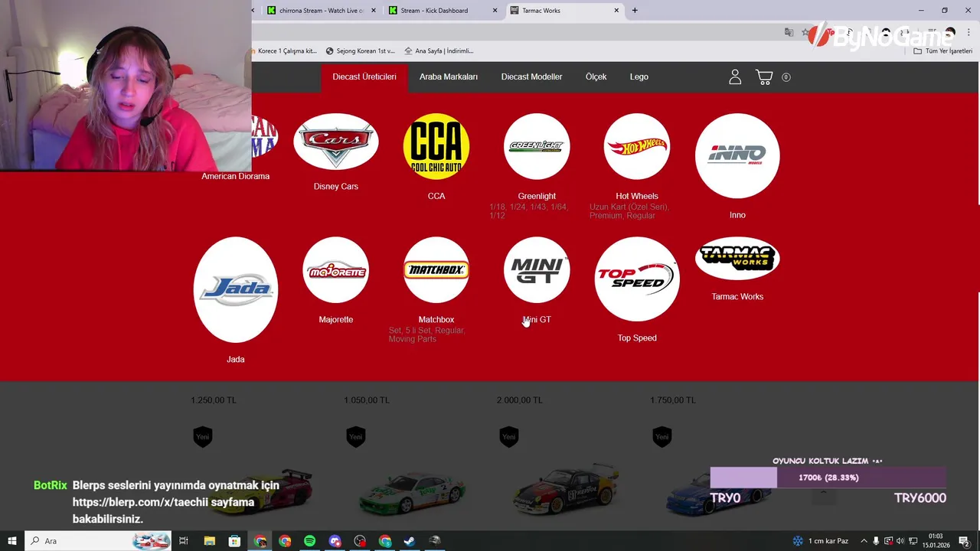Open Task View on the taskbar

(x=184, y=541)
